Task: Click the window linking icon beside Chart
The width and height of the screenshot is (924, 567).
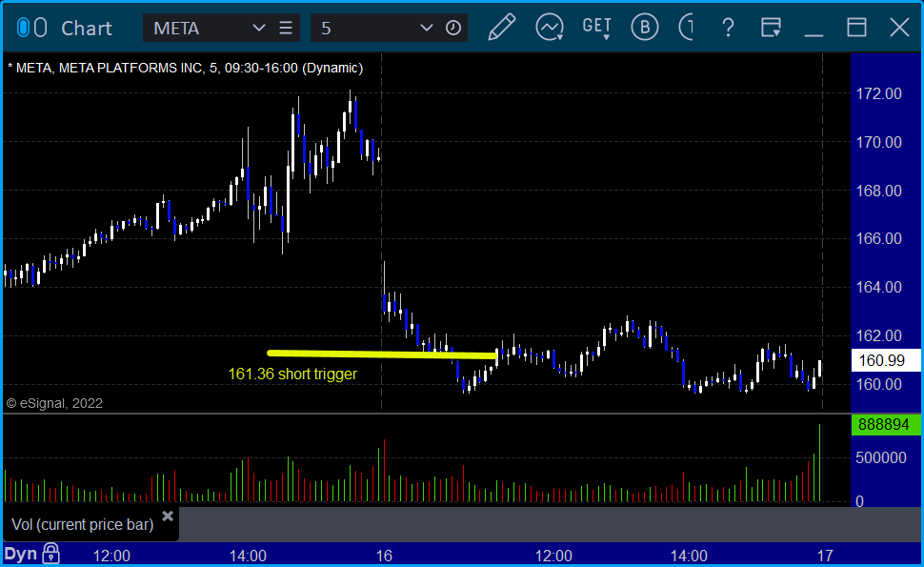Action: coord(31,28)
